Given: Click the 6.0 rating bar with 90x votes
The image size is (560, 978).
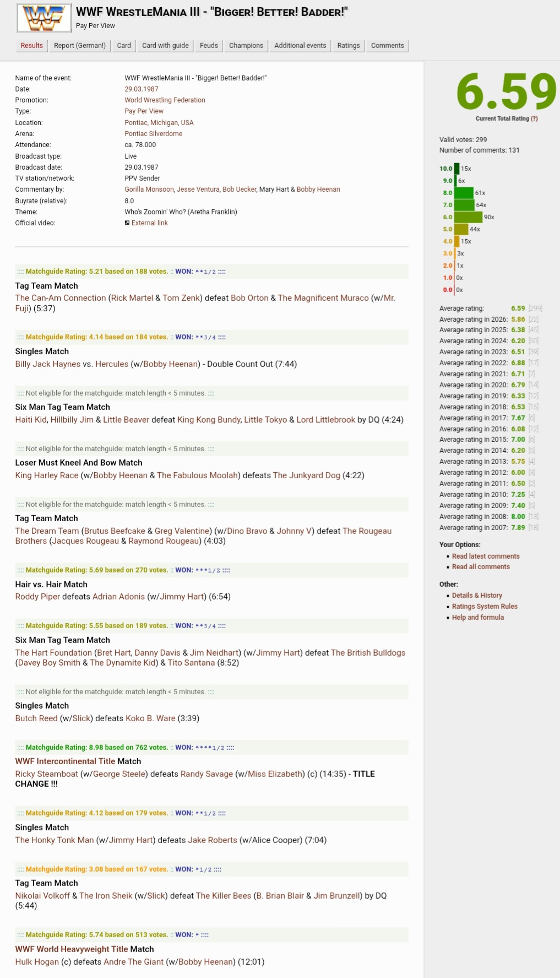Looking at the screenshot, I should point(469,217).
